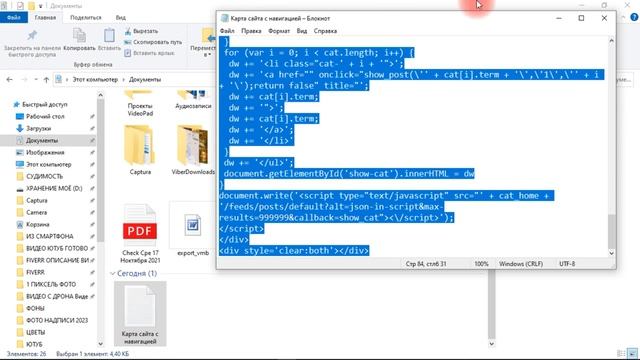This screenshot has height=360, width=640.
Task: Switch Explorer to large icons view
Action: click(x=633, y=353)
